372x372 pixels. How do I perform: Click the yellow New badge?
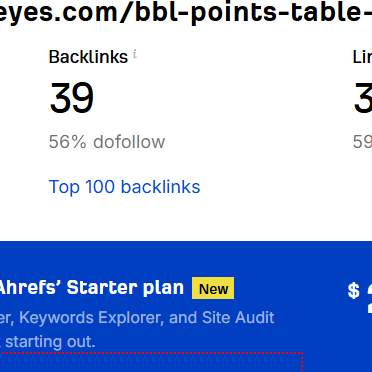click(213, 288)
